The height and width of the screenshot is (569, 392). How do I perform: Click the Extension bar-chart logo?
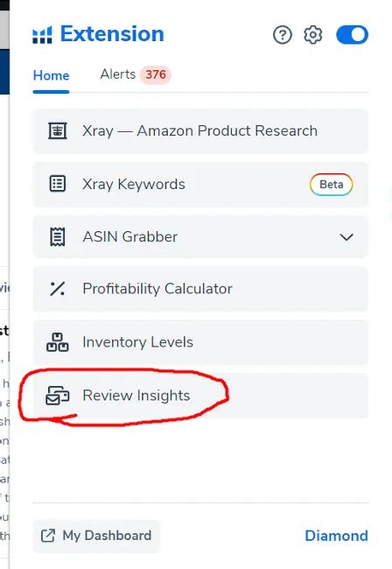[x=42, y=35]
